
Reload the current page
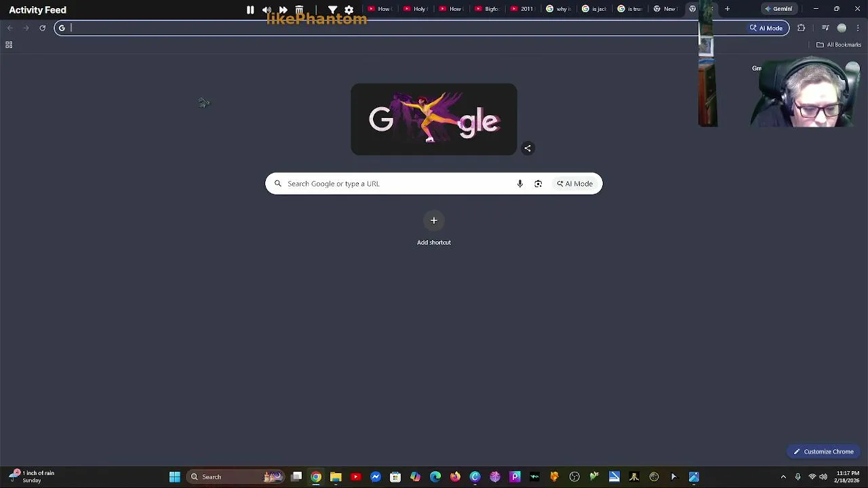42,28
